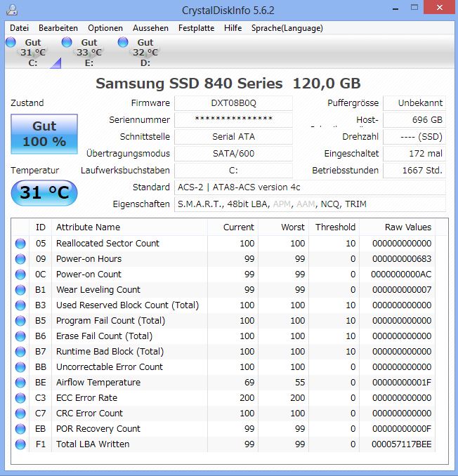Click the Drehzahl value ---- (SSD)
This screenshot has width=458, height=476.
click(x=414, y=137)
